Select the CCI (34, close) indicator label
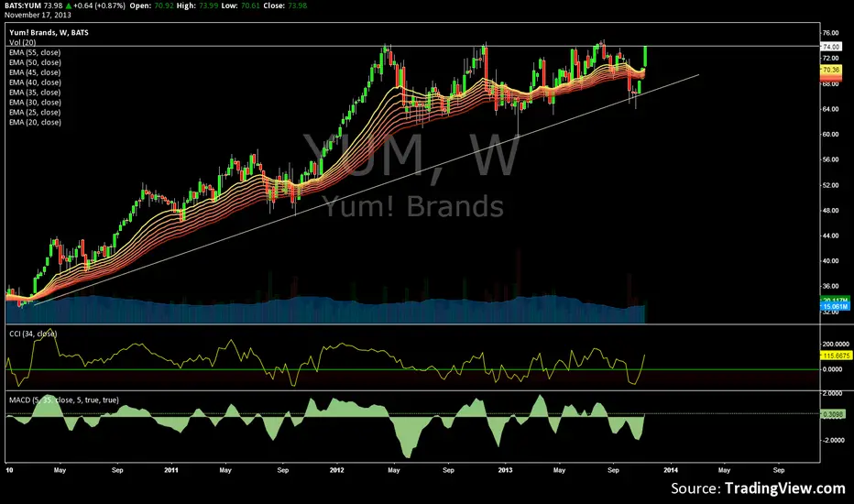854x504 pixels. click(33, 334)
